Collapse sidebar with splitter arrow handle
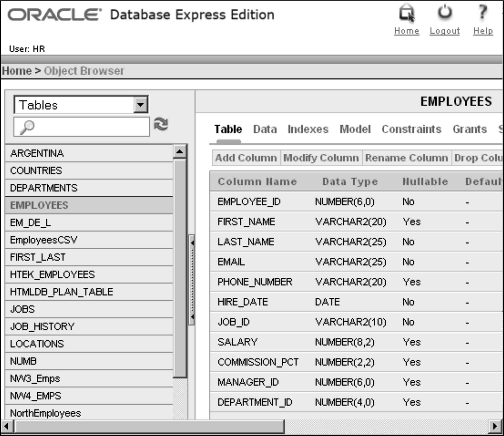Image resolution: width=504 pixels, height=436 pixels. pyautogui.click(x=192, y=243)
